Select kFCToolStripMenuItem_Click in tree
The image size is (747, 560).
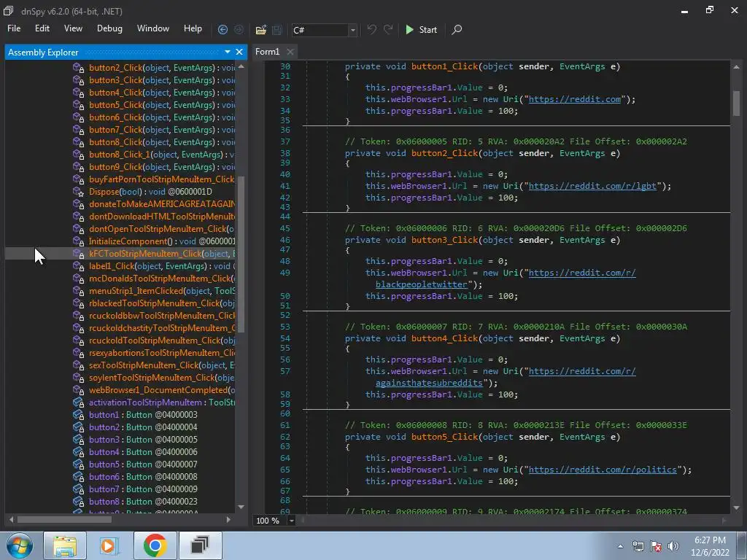pos(162,253)
